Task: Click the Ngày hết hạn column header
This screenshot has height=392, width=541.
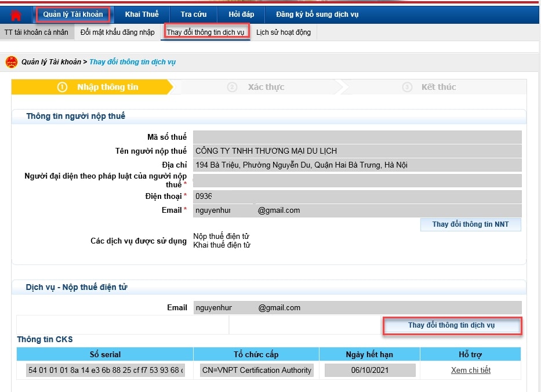Action: tap(369, 354)
